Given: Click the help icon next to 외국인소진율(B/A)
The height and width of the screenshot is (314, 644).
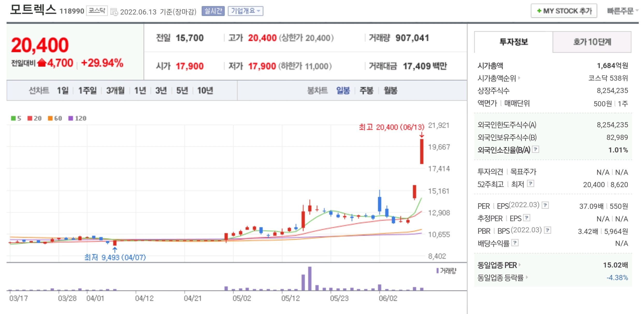Looking at the screenshot, I should coord(536,149).
